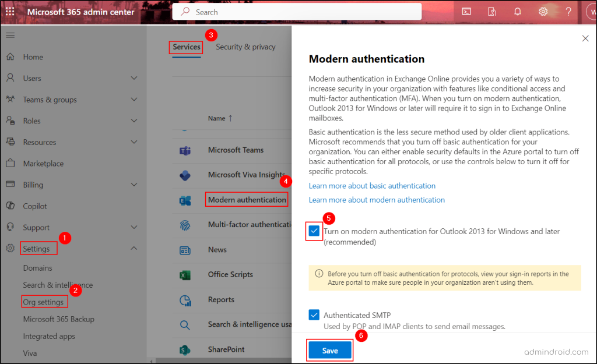This screenshot has width=597, height=364.
Task: Expand the Billing chevron
Action: (134, 185)
